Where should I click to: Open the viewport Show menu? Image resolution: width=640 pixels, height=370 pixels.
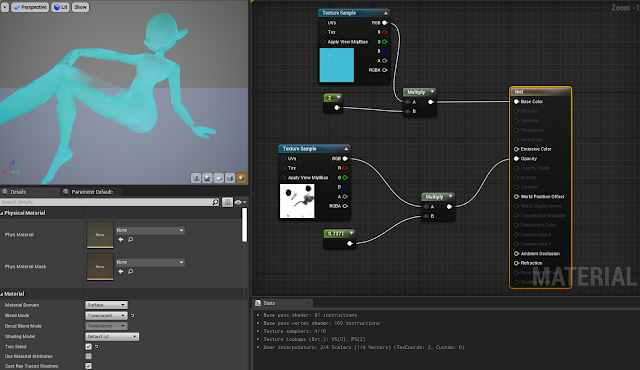click(x=80, y=7)
